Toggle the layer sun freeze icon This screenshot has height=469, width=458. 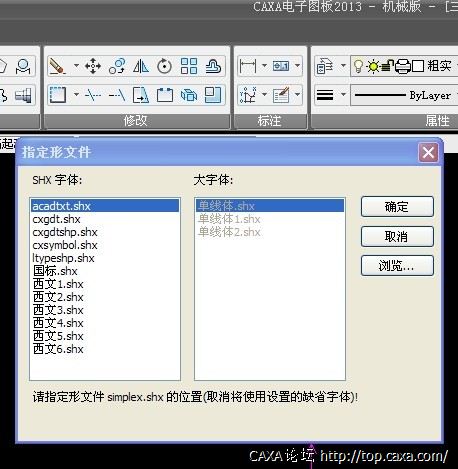373,66
